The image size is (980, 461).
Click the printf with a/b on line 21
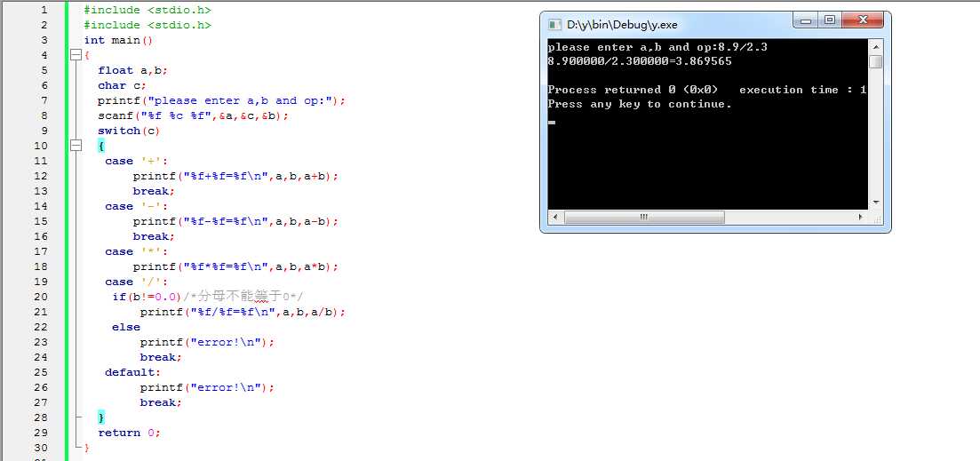[243, 312]
